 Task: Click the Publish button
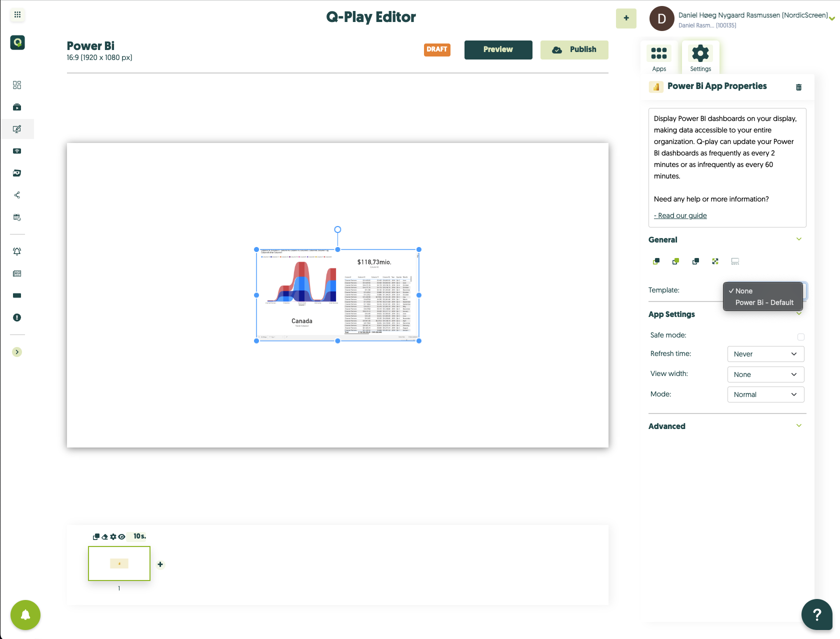tap(574, 49)
